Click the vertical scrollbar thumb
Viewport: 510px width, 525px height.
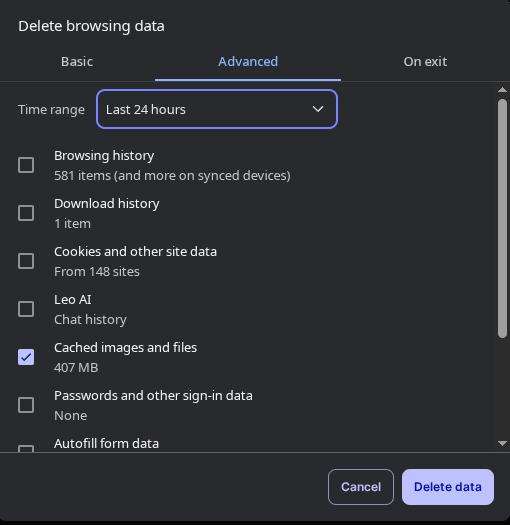click(x=502, y=219)
